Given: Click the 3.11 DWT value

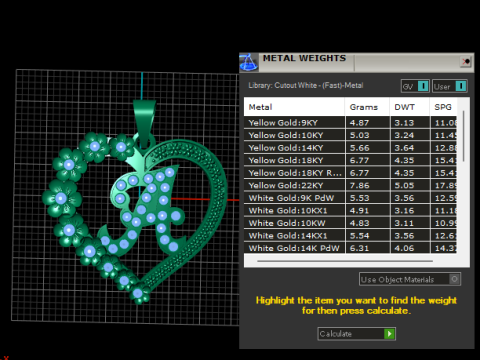Looking at the screenshot, I should [404, 223].
